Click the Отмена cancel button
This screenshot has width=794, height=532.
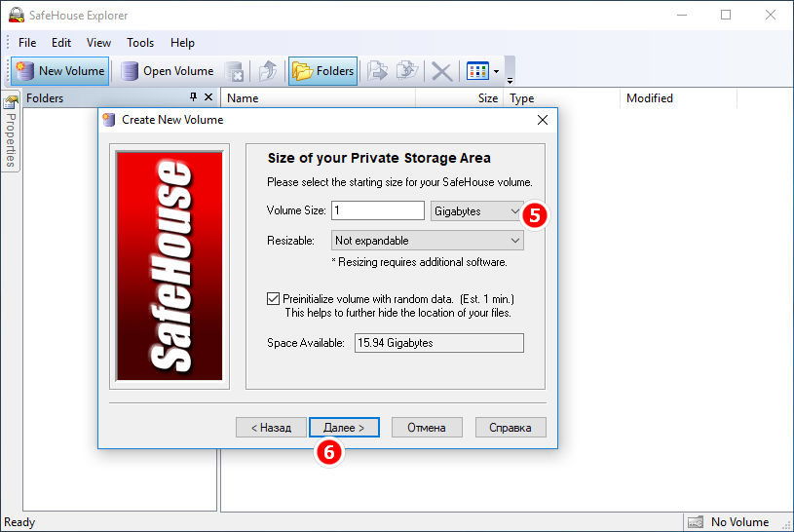click(427, 428)
